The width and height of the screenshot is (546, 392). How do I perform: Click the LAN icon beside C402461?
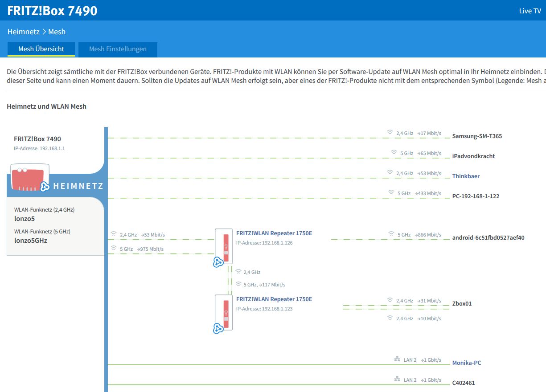tap(397, 379)
